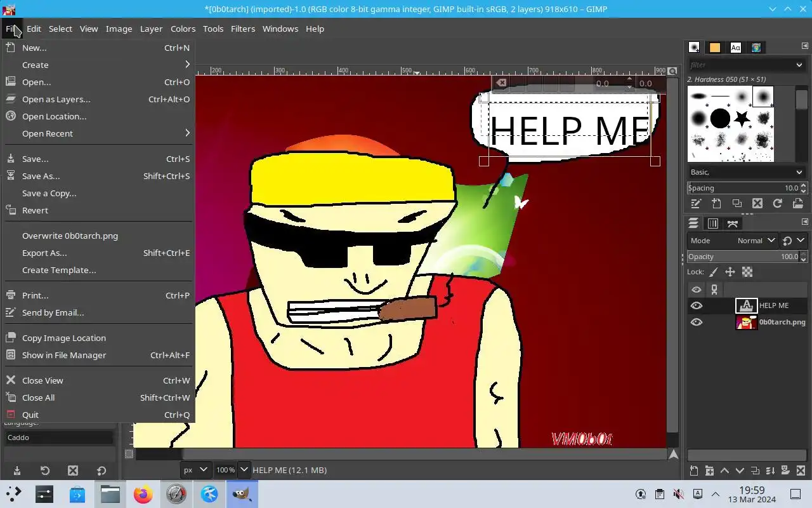Screen dimensions: 812x508
Task: Open the Paths tab in layers dock
Action: pyautogui.click(x=733, y=224)
